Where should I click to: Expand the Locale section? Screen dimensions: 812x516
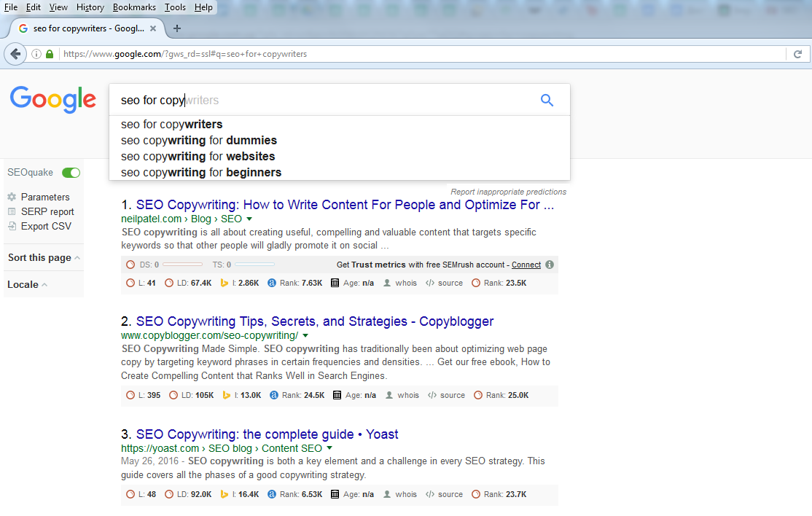[x=27, y=284]
